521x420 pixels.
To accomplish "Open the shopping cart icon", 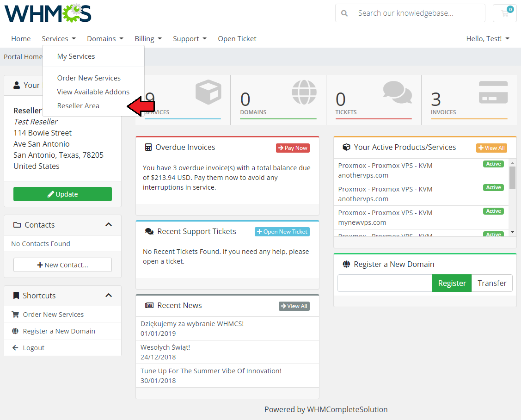I will point(505,13).
